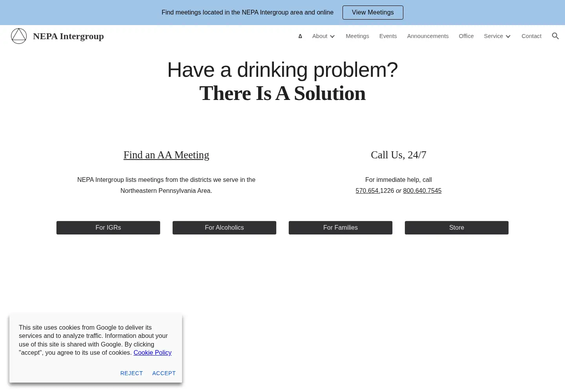Reject cookies in the consent dialog
This screenshot has width=565, height=392.
[x=131, y=373]
